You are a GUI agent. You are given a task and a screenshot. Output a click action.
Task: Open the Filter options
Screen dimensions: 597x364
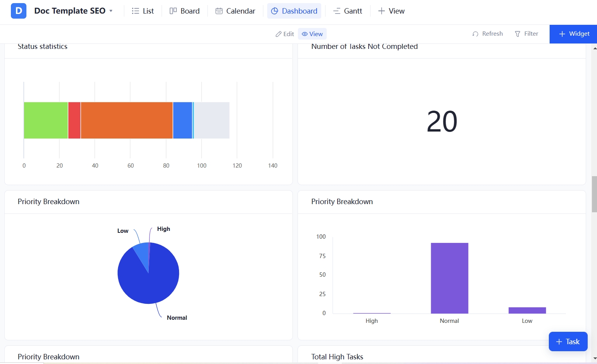(x=526, y=34)
